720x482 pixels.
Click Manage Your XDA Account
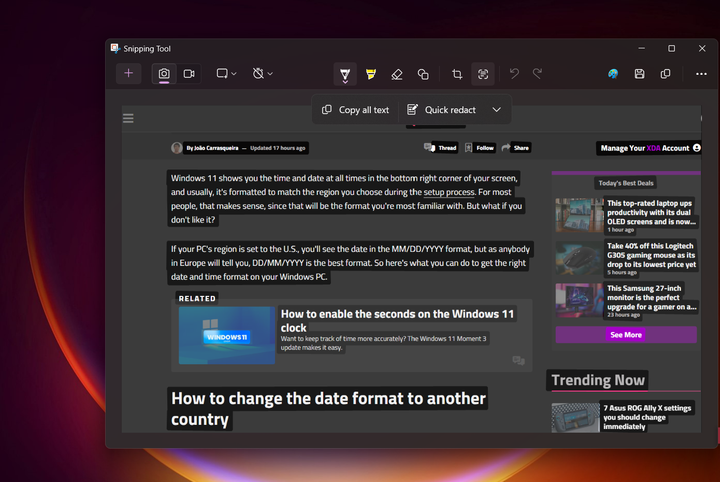(x=650, y=148)
